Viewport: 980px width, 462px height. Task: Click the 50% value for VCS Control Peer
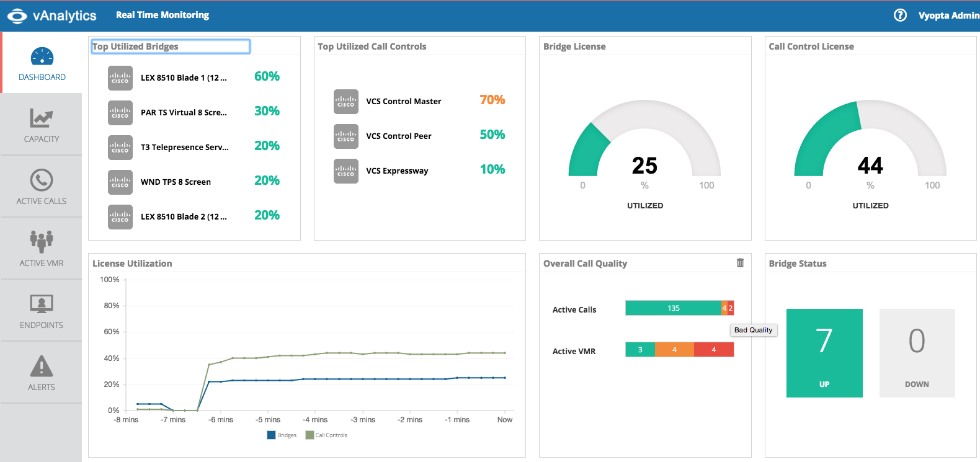[x=492, y=135]
